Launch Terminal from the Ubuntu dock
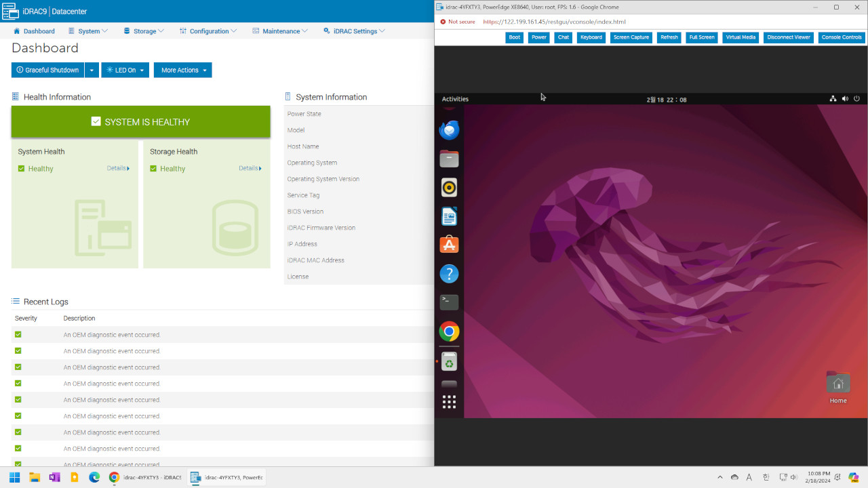The image size is (868, 488). click(x=449, y=302)
